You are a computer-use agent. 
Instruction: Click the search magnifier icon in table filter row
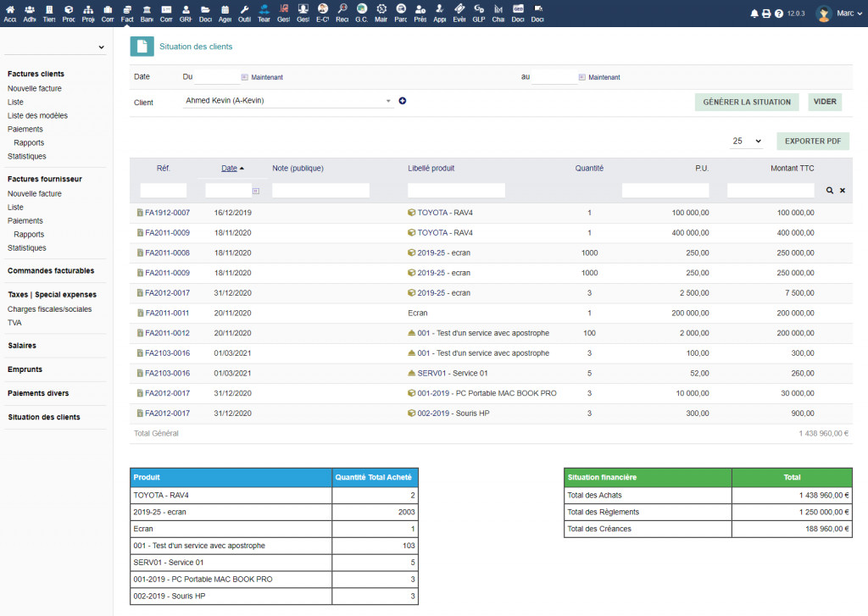tap(830, 191)
